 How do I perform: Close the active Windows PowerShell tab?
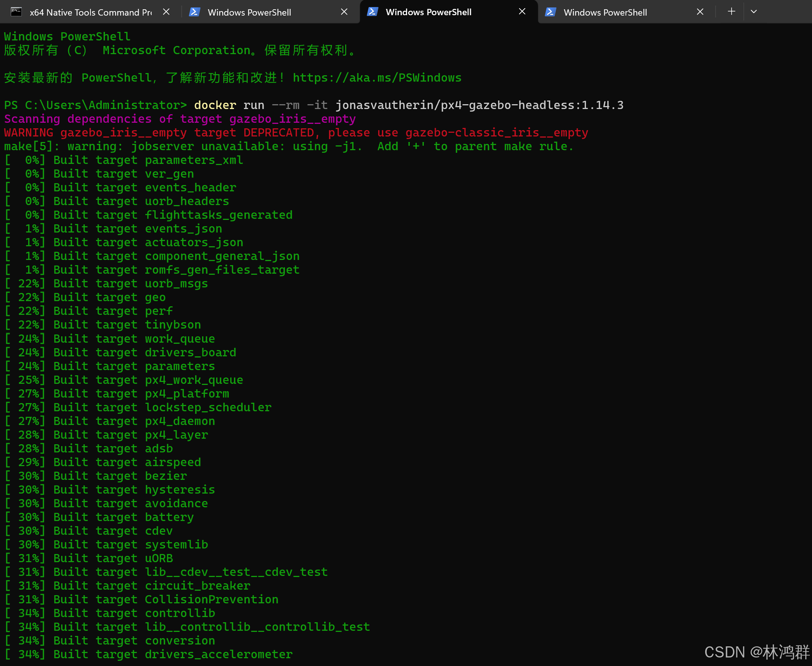tap(522, 11)
